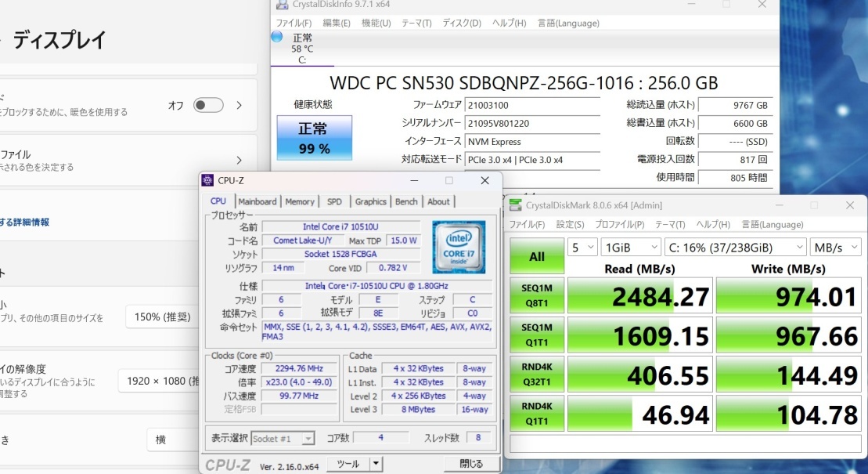Click the 正常 99% health status button
Viewport: 868px width, 474px height.
pos(315,138)
